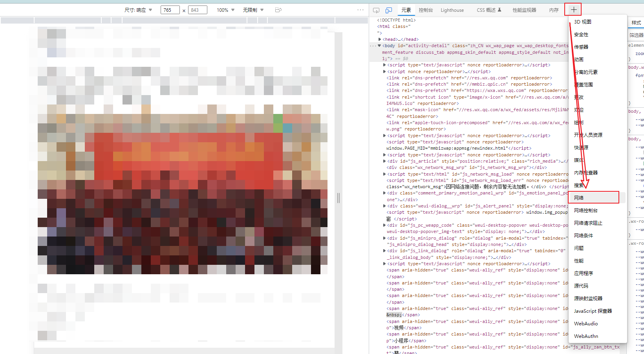644x354 pixels.
Task: Expand the div weui-dialog_wrp js_alert_panel node
Action: pyautogui.click(x=384, y=206)
